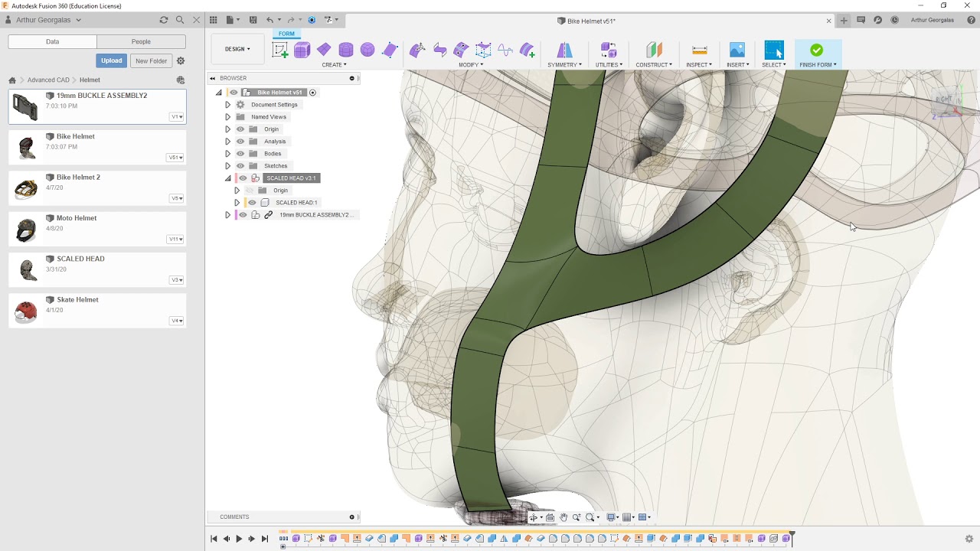Open the INSPECT menu
The height and width of the screenshot is (551, 980).
tap(699, 65)
